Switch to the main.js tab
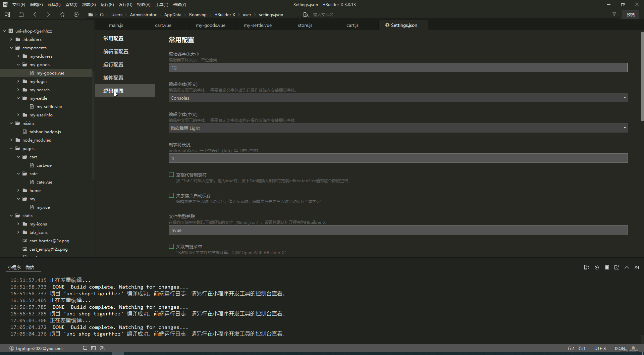Screen dimensions: 644x355 coord(116,25)
